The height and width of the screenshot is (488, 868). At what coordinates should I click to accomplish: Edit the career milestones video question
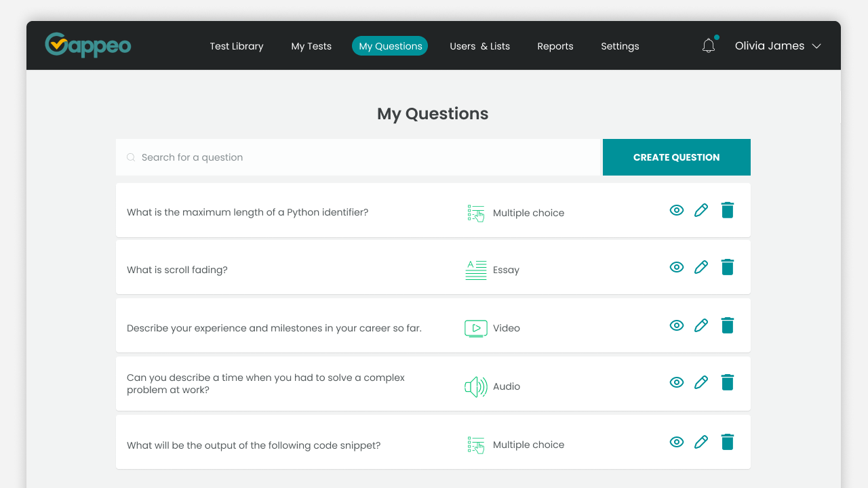pyautogui.click(x=701, y=325)
